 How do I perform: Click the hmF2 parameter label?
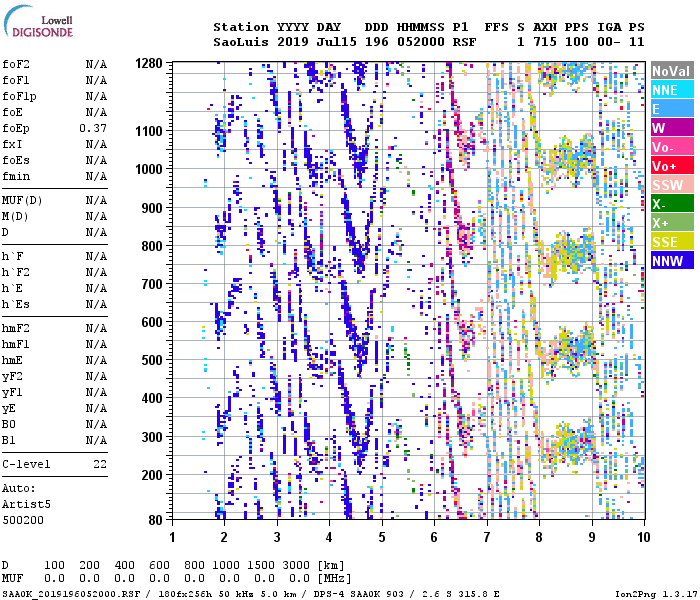click(16, 329)
